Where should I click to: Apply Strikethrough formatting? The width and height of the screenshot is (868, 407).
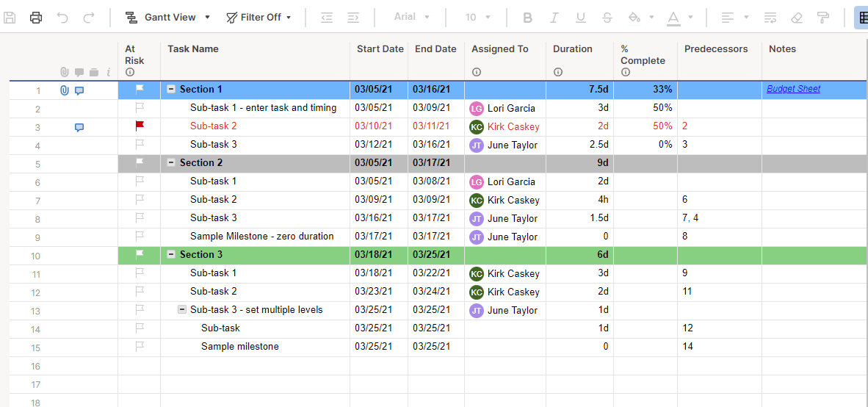607,18
